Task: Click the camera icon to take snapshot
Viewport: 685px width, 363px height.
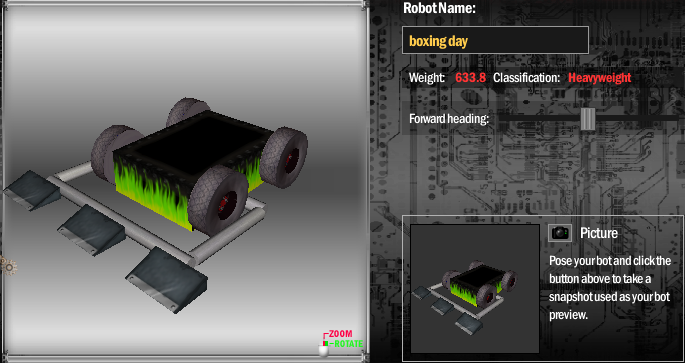Action: [560, 233]
